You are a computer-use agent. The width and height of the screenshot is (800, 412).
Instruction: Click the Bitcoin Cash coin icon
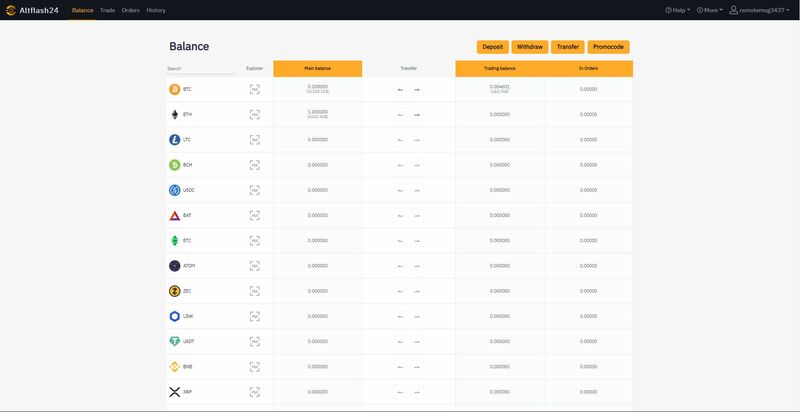174,165
